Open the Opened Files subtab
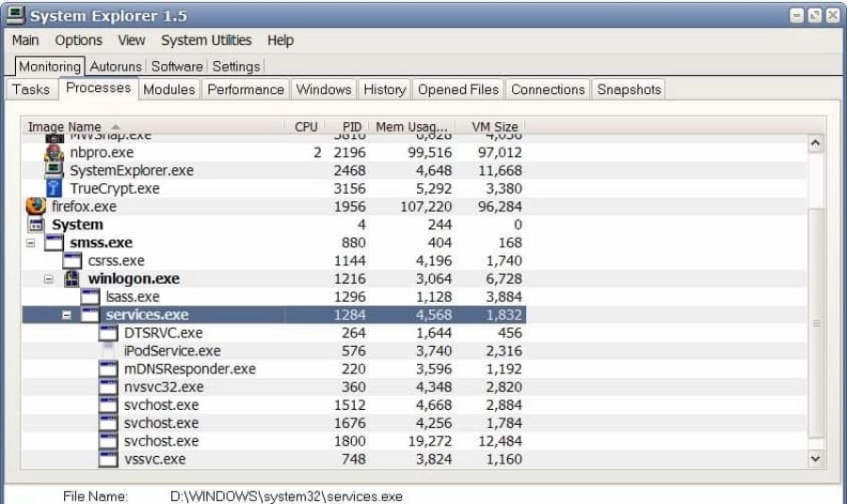Image resolution: width=847 pixels, height=504 pixels. click(458, 89)
